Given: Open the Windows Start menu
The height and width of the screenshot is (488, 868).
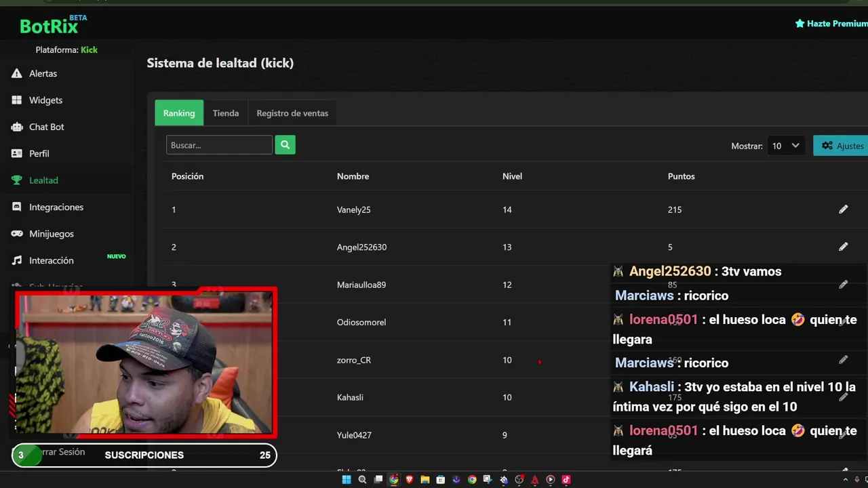Looking at the screenshot, I should point(347,480).
